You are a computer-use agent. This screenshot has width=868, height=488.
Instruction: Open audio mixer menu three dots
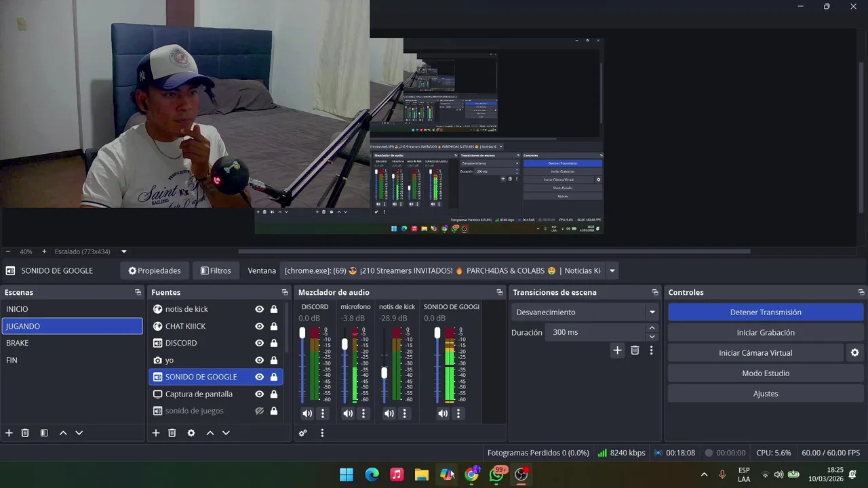click(x=322, y=433)
